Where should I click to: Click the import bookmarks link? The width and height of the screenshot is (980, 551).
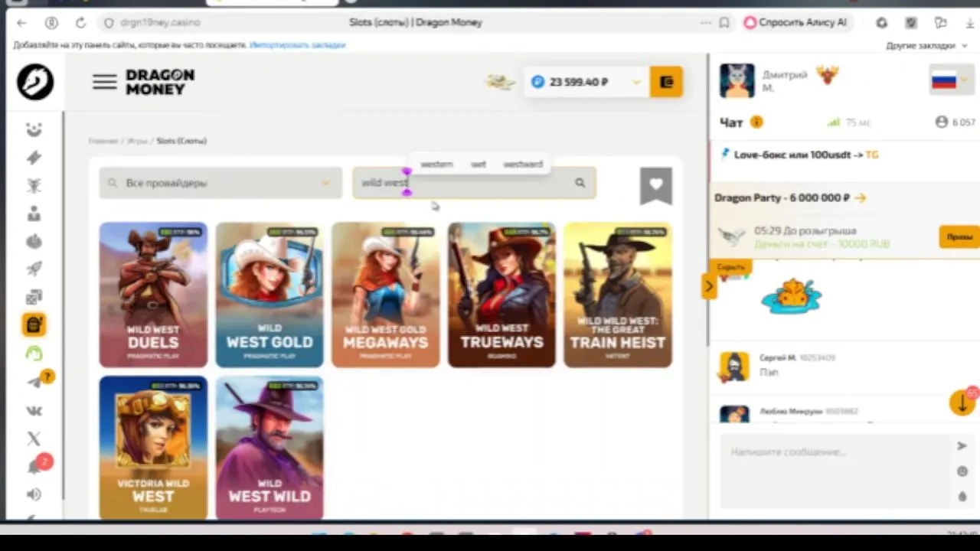pos(298,45)
